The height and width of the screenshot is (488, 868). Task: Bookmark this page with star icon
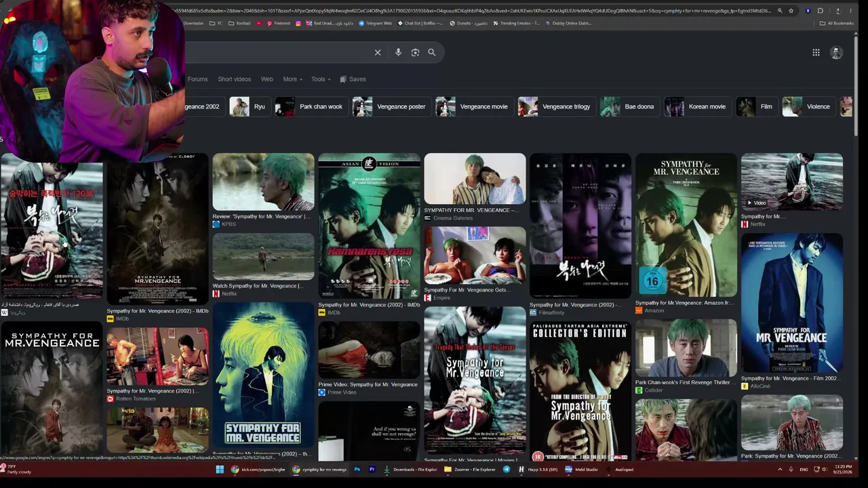click(791, 11)
